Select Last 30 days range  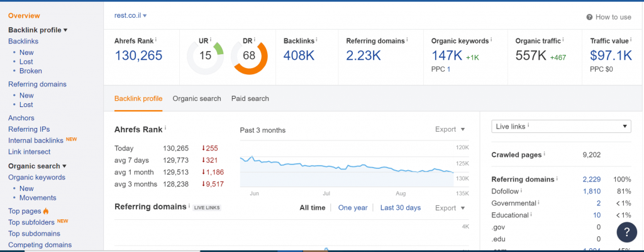tap(401, 207)
